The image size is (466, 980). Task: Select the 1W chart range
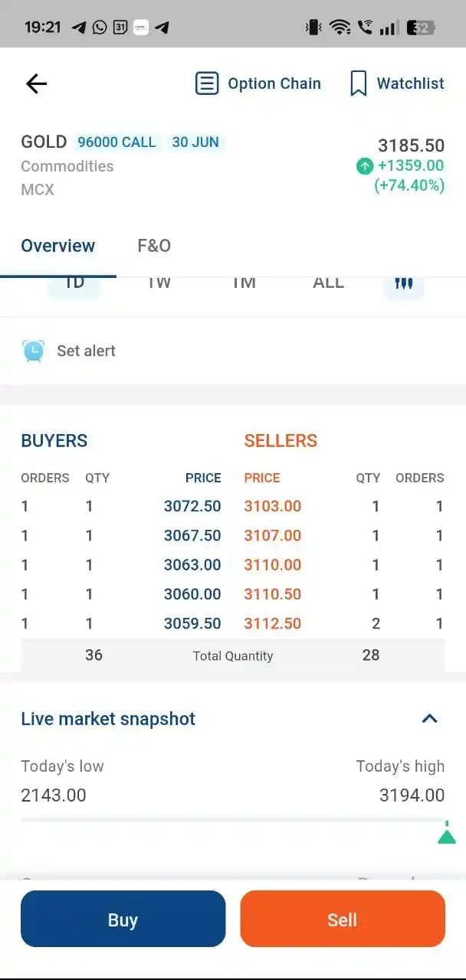159,283
